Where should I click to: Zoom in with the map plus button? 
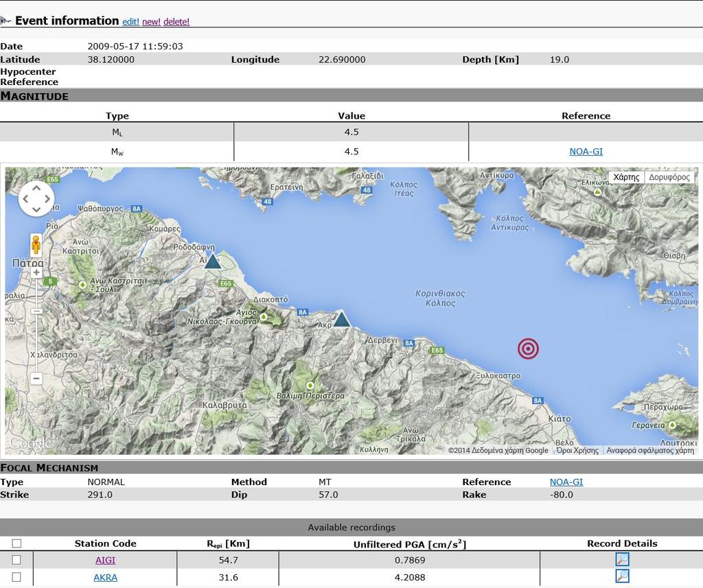[36, 272]
